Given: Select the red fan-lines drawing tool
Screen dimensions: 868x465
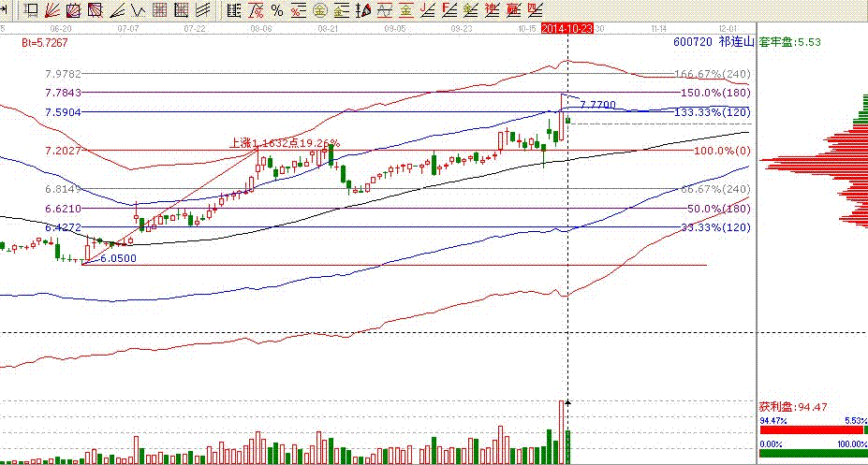Looking at the screenshot, I should tap(53, 10).
